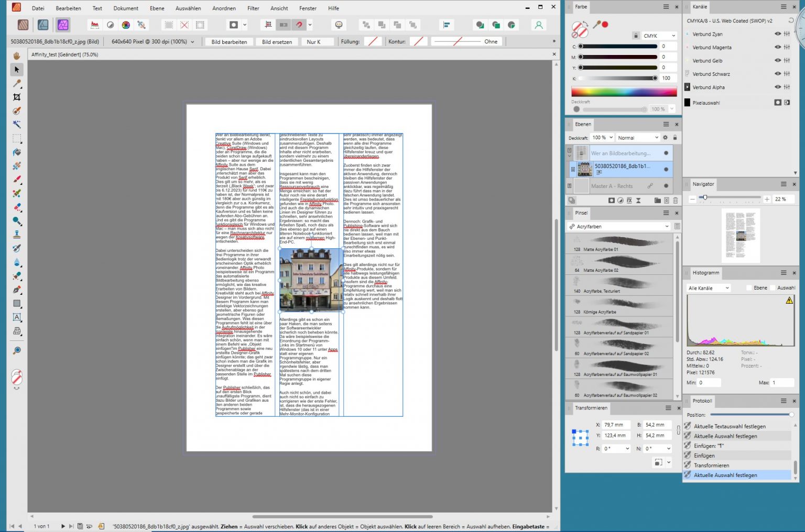The image size is (805, 532).
Task: Enable the Ebene checkbox in Histogramm
Action: click(749, 288)
